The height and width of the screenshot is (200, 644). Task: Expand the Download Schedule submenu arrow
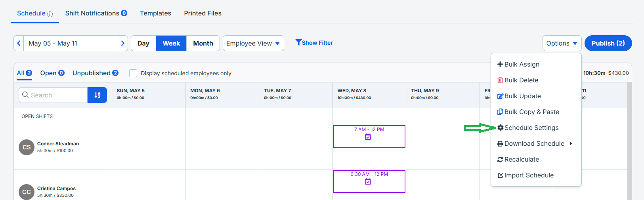coord(571,143)
